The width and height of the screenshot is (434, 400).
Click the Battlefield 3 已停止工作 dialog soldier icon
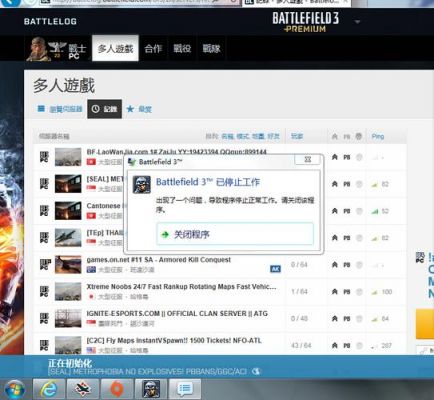click(x=142, y=185)
